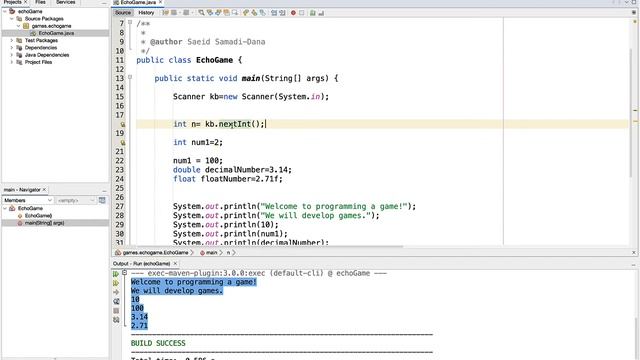Collapse the EchoGame class node in Navigator
Screen dimensions: 640x360
pos(5,208)
